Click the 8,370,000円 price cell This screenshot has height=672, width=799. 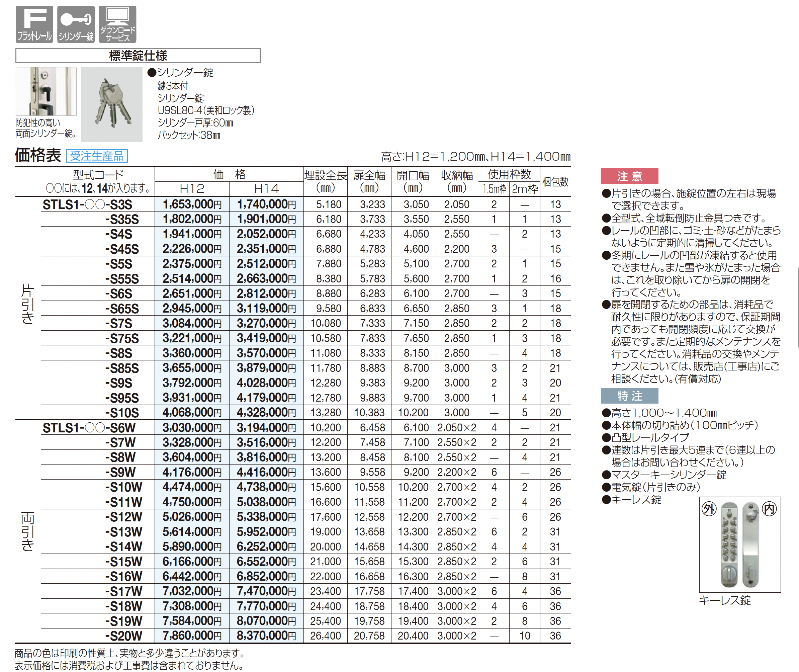(x=266, y=636)
